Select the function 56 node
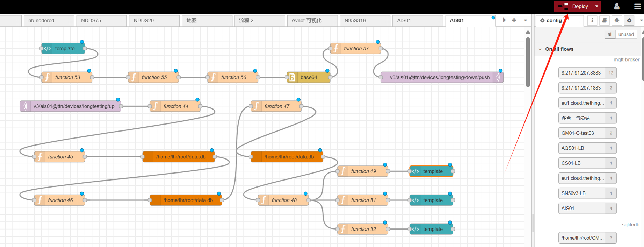The height and width of the screenshot is (247, 644). click(233, 77)
